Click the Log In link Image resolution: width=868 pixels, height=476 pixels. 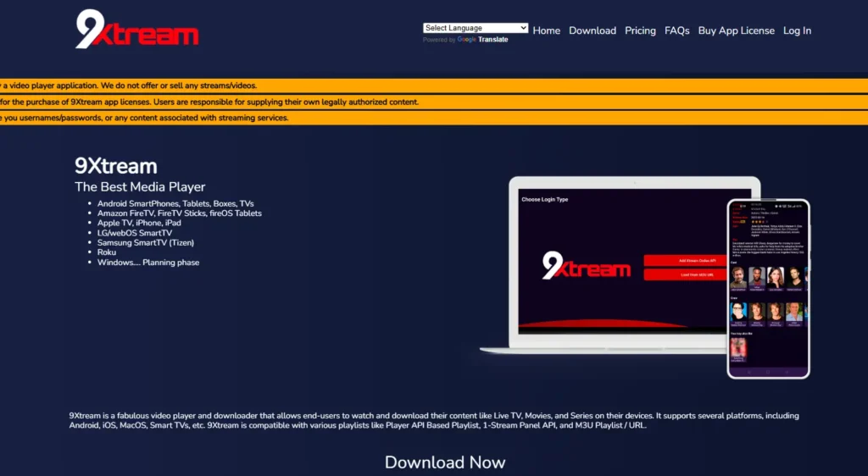click(797, 30)
